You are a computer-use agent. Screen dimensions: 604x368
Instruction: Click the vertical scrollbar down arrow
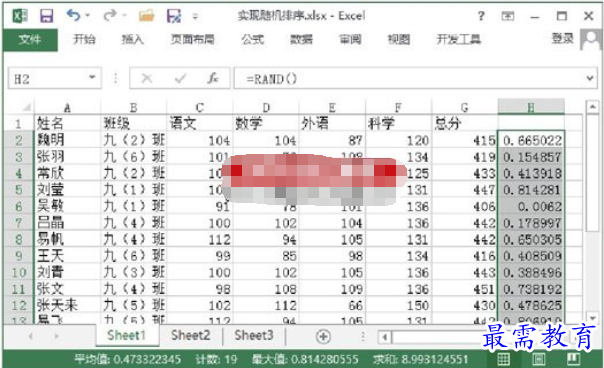click(593, 318)
